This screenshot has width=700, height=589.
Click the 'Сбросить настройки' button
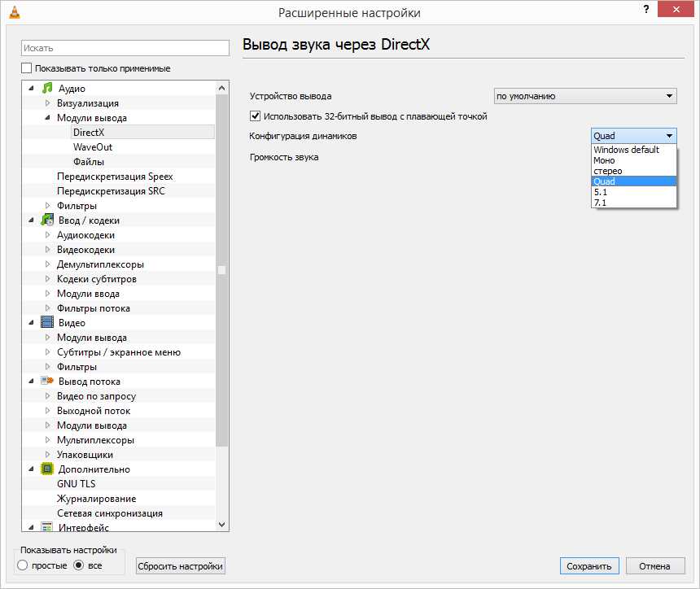pyautogui.click(x=180, y=566)
